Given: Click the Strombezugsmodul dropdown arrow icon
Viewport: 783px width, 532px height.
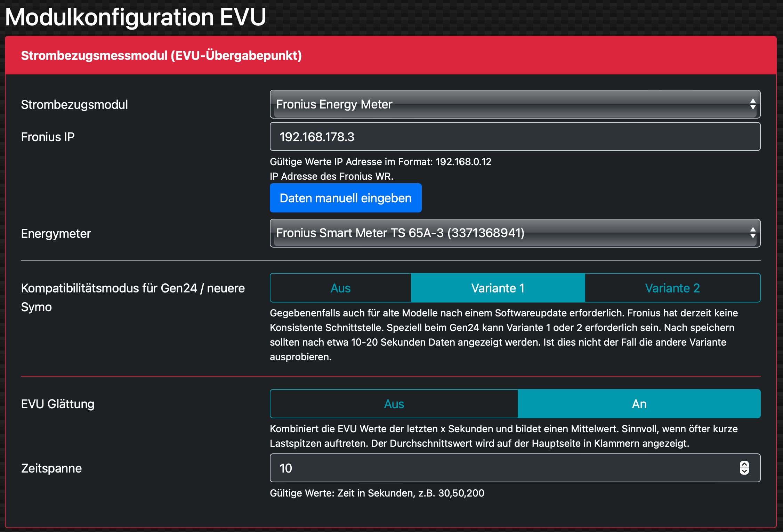Looking at the screenshot, I should (x=753, y=104).
